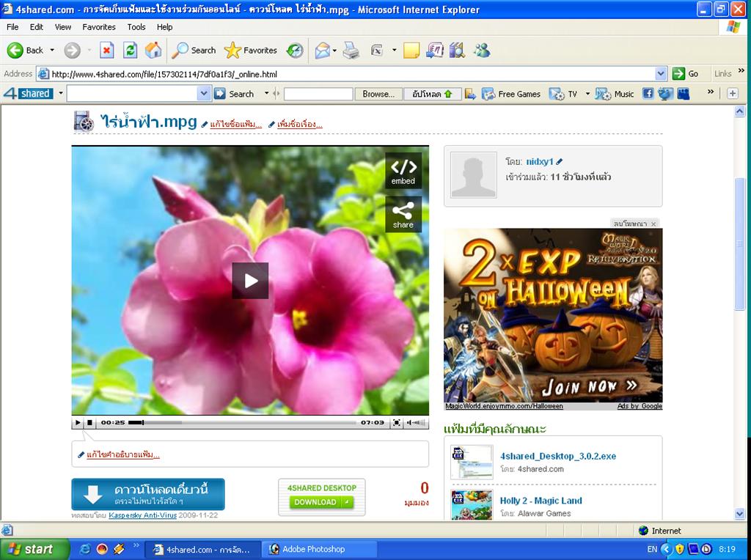Click the blue ดาวน์โหลดเดี๋ยวนี้ download button
751x560 pixels.
coord(148,494)
